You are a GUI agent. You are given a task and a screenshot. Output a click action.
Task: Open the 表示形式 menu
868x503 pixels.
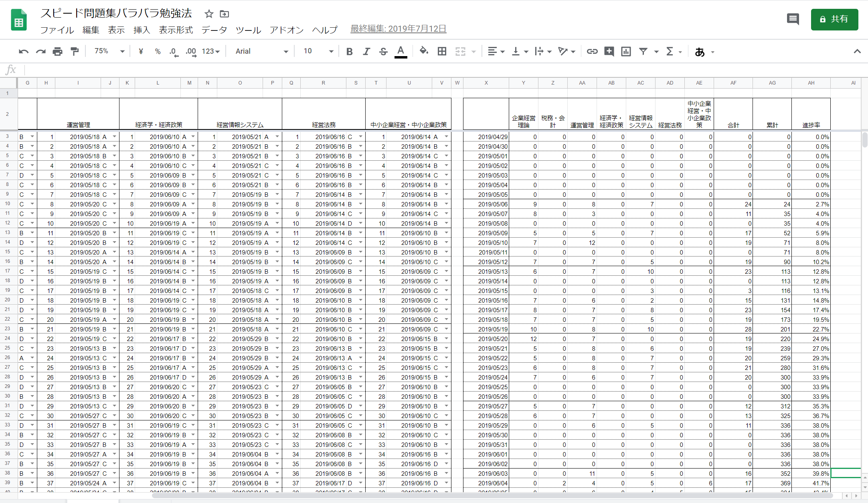tap(176, 30)
